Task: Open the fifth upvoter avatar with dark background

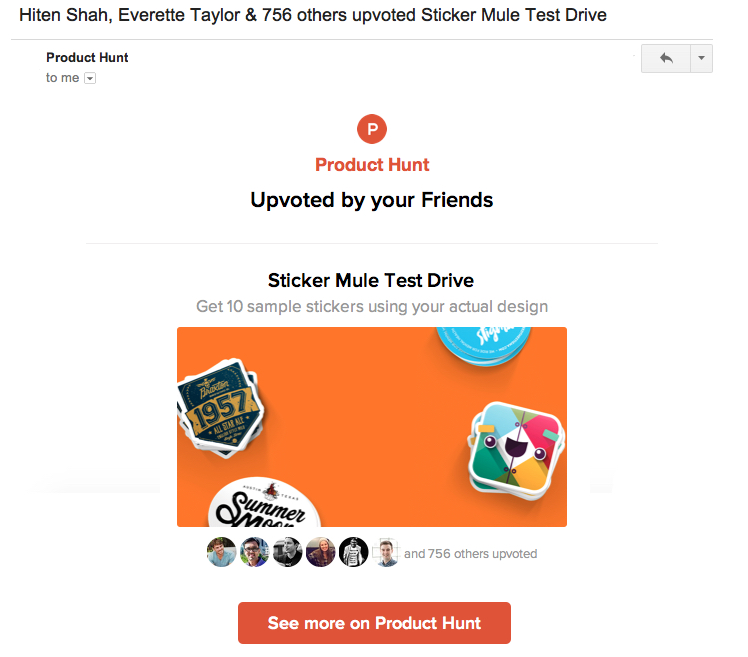Action: pos(353,552)
